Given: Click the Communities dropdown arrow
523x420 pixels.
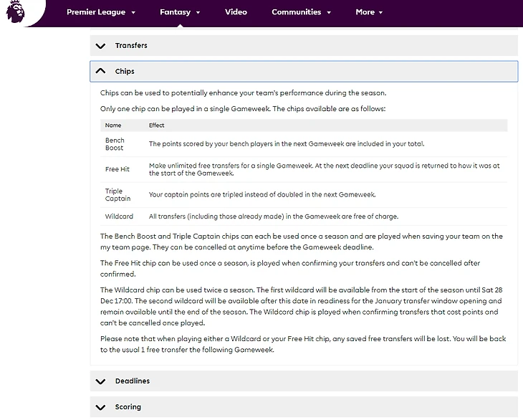Looking at the screenshot, I should 329,13.
